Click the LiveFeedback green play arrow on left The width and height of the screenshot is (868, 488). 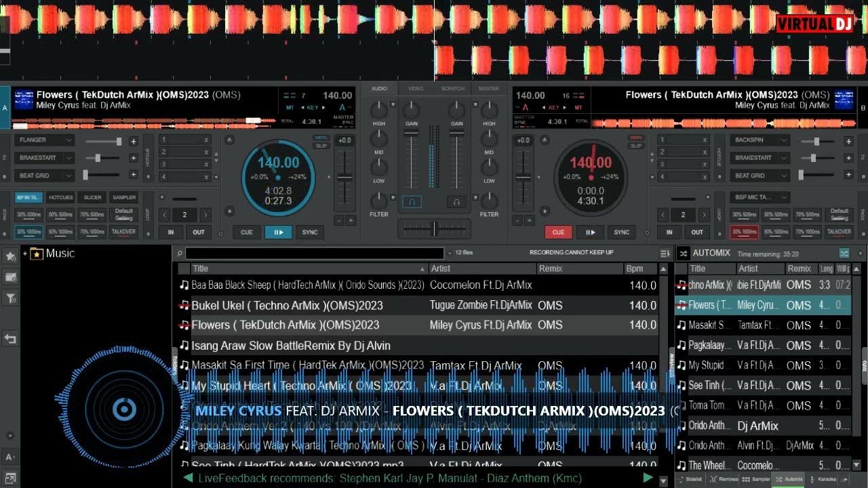click(187, 478)
